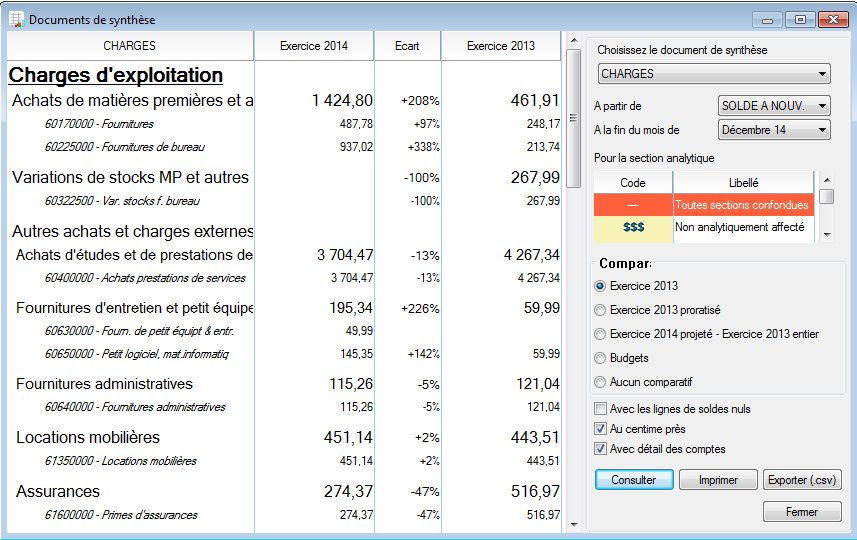Click the Consulter button
857x540 pixels.
click(634, 480)
